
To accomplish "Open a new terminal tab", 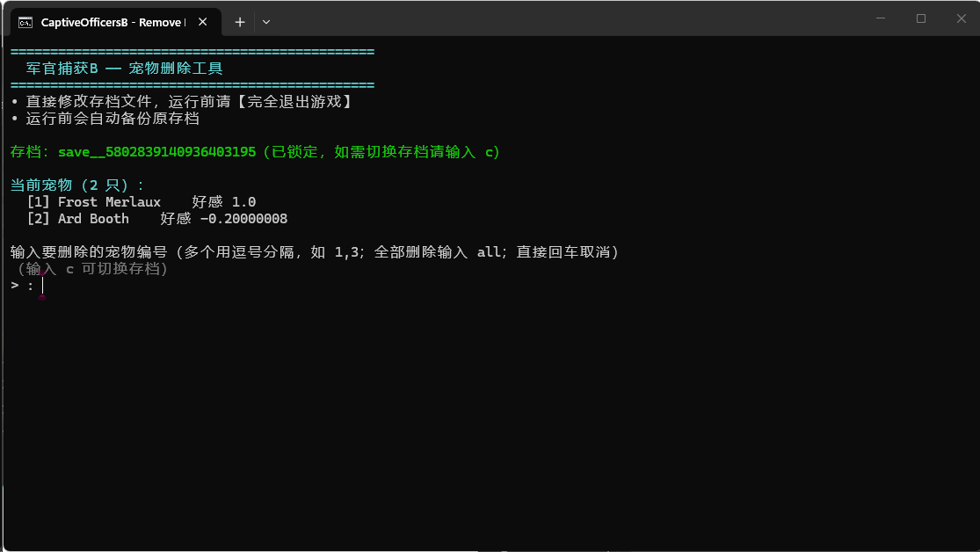I will pos(239,22).
